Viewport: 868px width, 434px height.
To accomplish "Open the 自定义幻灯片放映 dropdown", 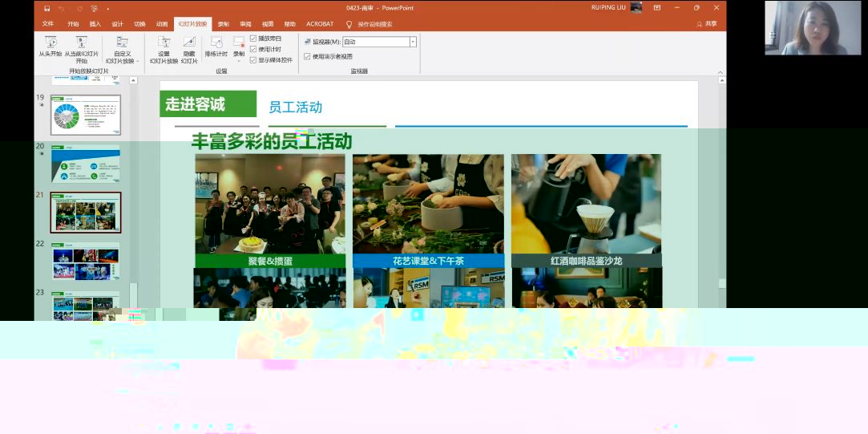I will point(123,49).
